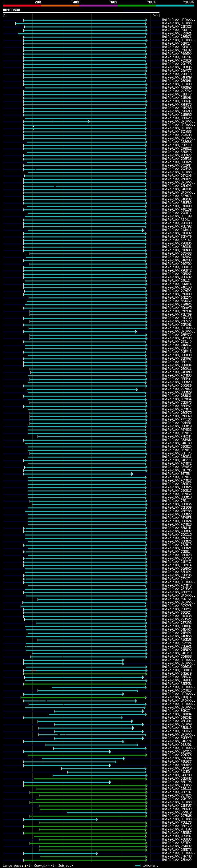
Task: Open hit UniRef100_P49690
Action: click(x=177, y=54)
